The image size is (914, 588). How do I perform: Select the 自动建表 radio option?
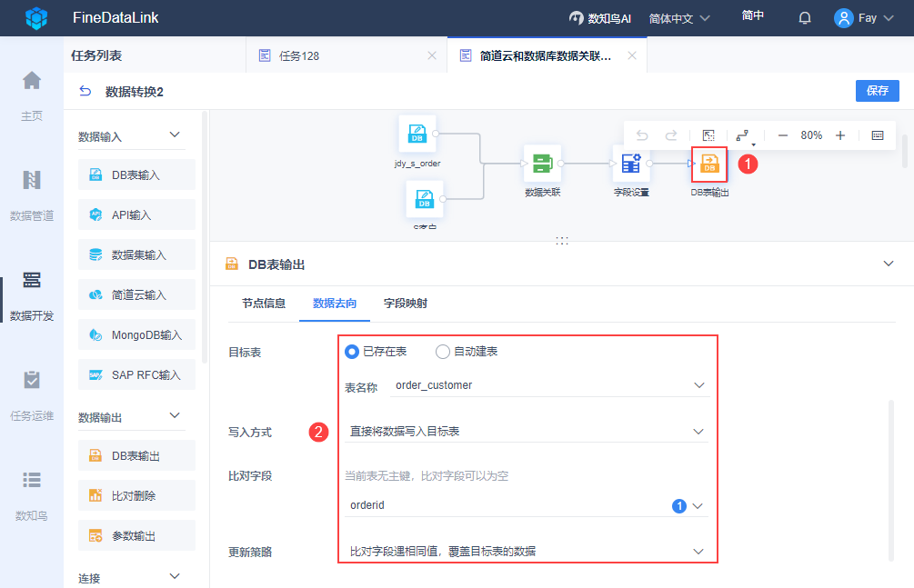tap(442, 352)
